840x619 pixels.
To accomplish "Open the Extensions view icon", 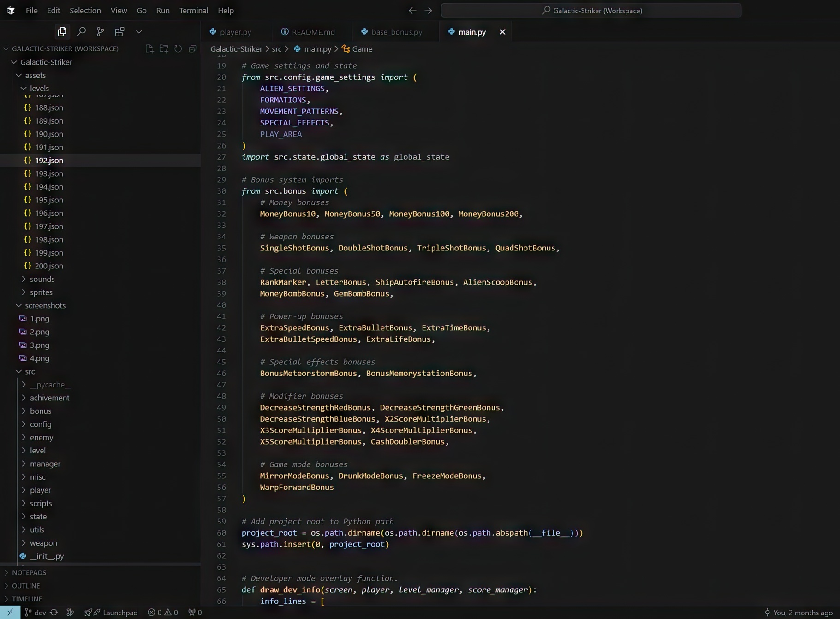I will click(119, 31).
